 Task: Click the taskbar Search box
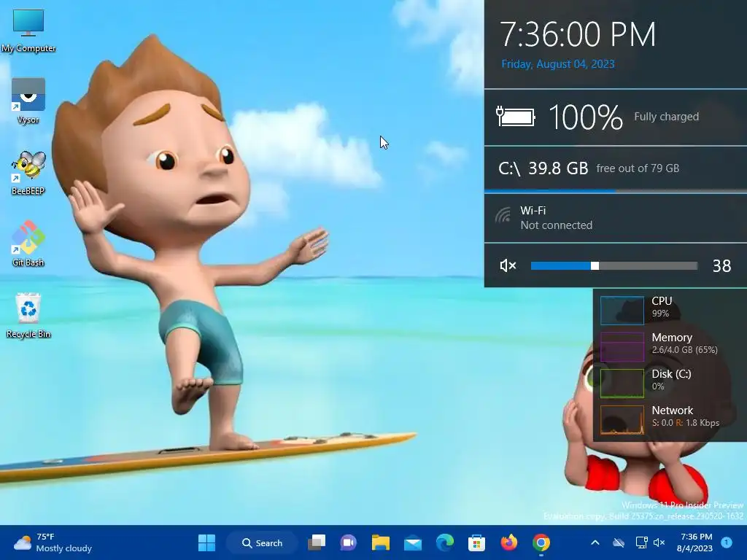click(262, 542)
